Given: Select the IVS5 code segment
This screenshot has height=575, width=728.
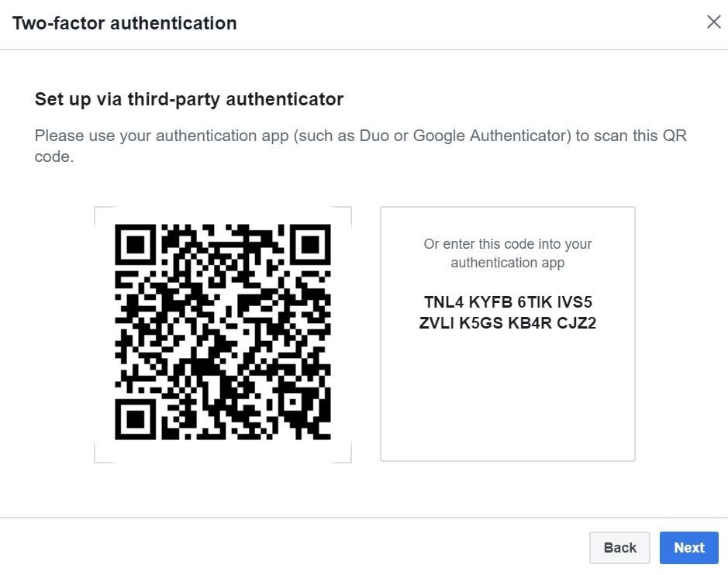Looking at the screenshot, I should click(574, 302).
